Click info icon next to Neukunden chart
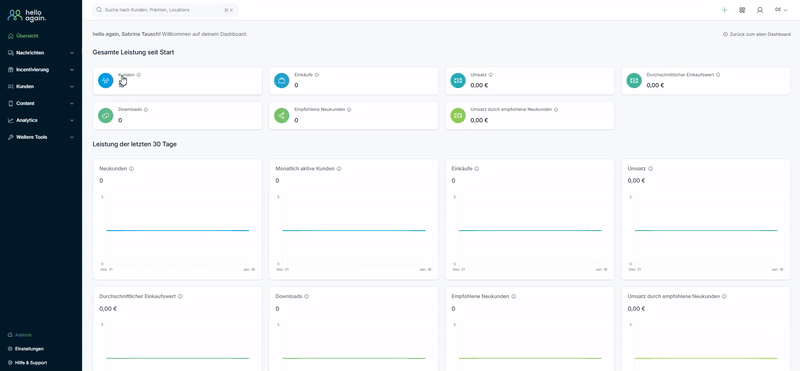The height and width of the screenshot is (371, 800). pyautogui.click(x=131, y=168)
